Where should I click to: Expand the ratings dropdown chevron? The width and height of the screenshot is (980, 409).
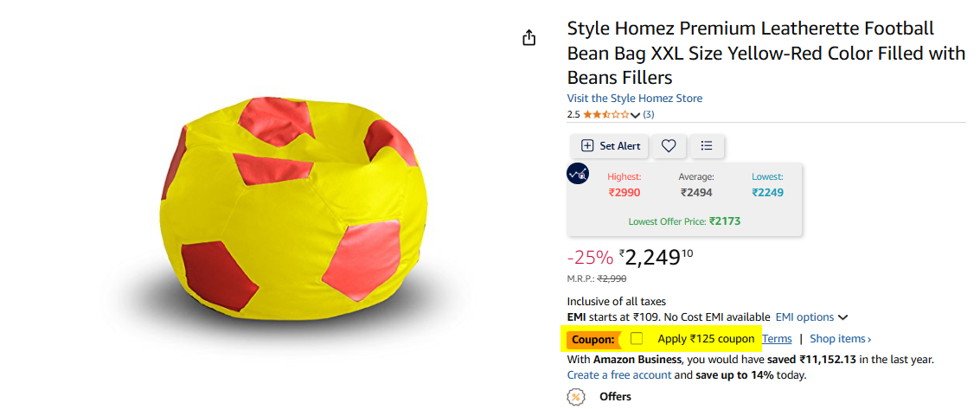coord(636,115)
